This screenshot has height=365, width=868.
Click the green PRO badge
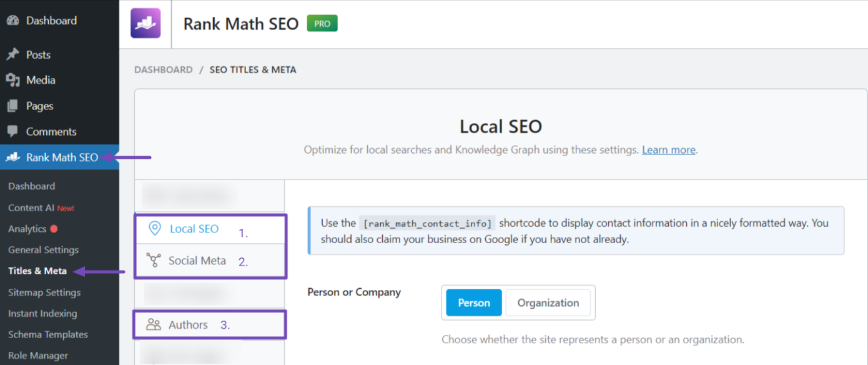pyautogui.click(x=322, y=24)
